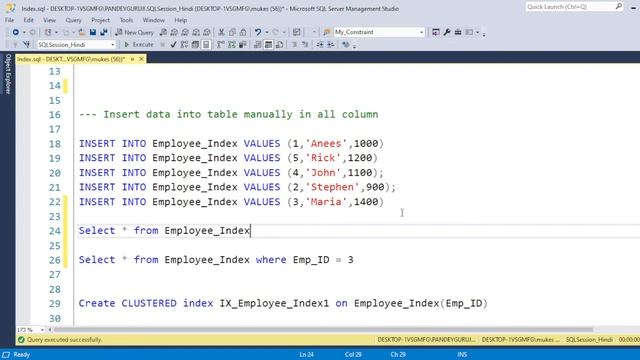
Task: Click the Decrease Indent icon
Action: pyautogui.click(x=320, y=44)
